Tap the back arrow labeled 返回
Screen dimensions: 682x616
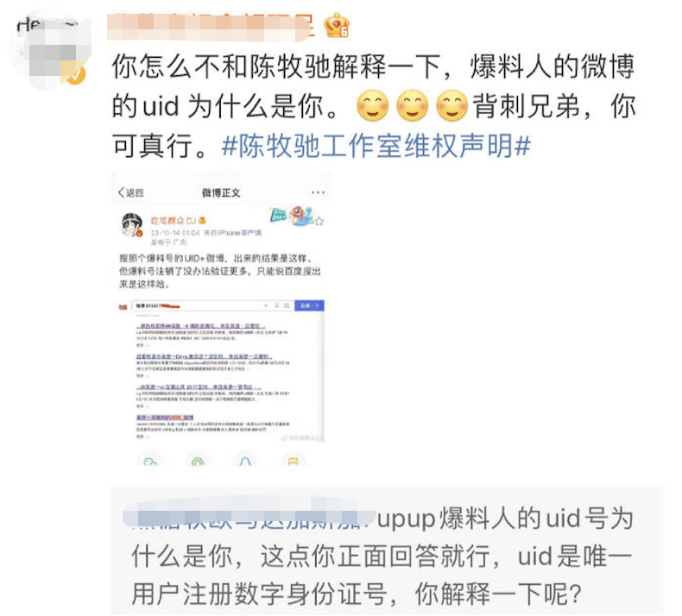130,192
